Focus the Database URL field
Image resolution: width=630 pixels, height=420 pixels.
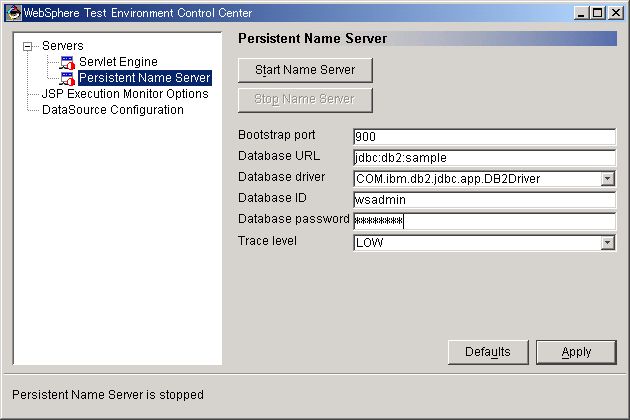click(484, 158)
